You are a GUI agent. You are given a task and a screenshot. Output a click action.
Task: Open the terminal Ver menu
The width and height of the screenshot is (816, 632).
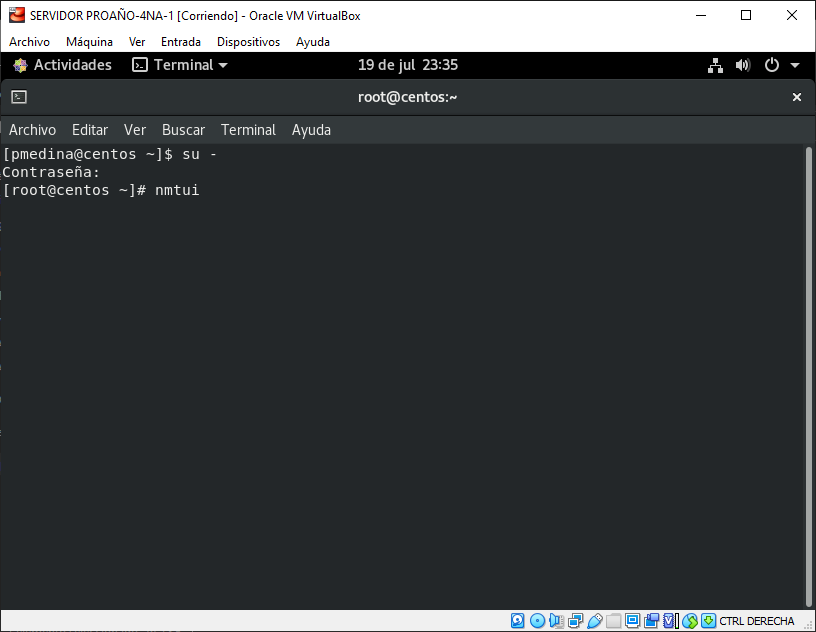135,130
